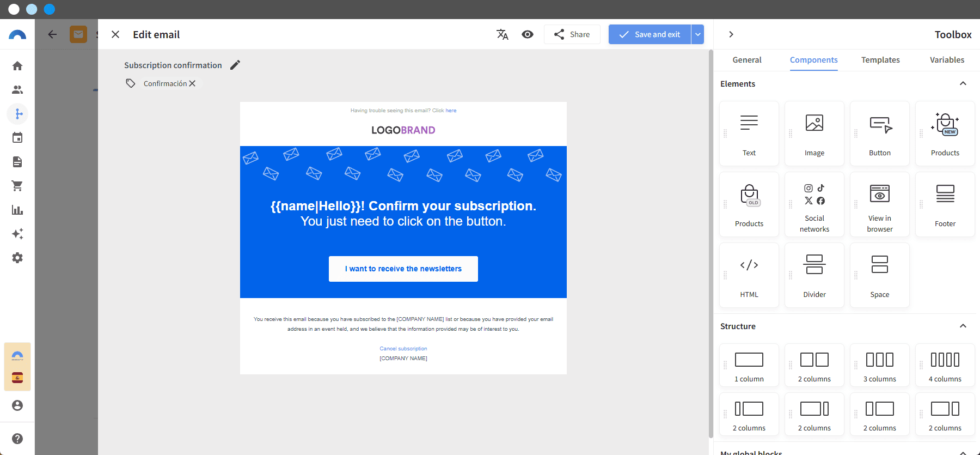Select the Social networks element
The image size is (980, 455).
coord(814,204)
